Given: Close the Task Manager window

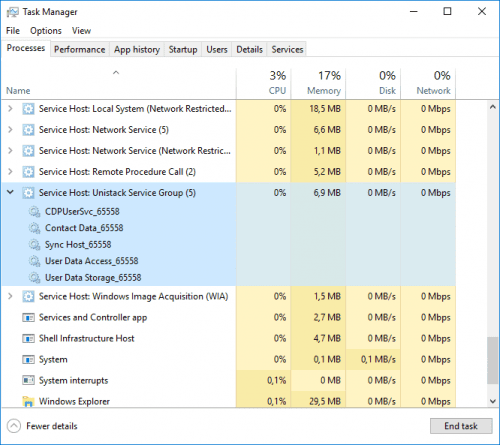Looking at the screenshot, I should [x=482, y=12].
